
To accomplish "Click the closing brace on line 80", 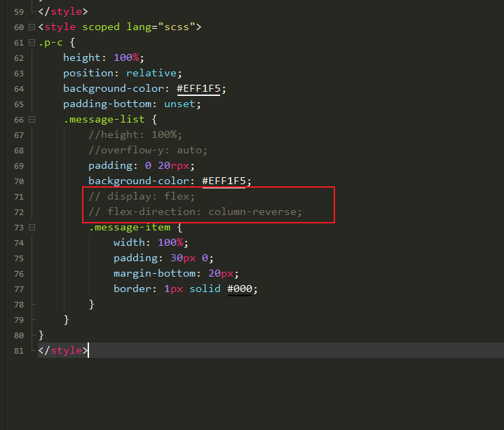I will 41,335.
